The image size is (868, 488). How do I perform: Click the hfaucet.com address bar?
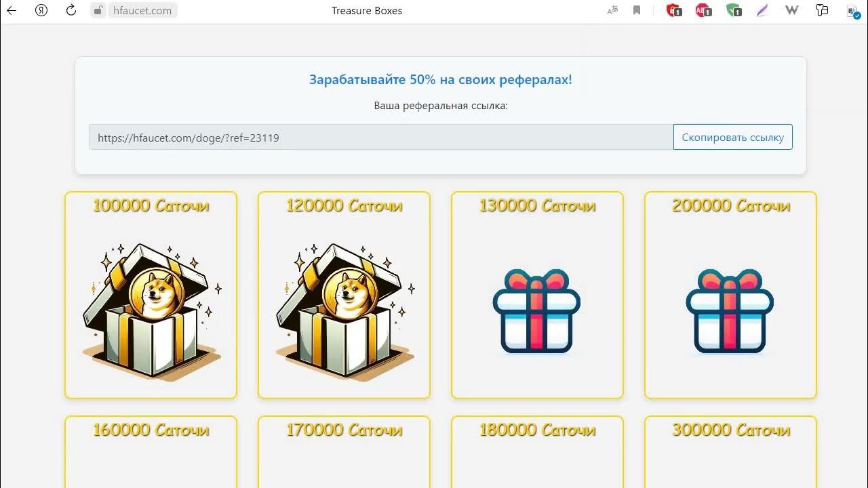[x=142, y=10]
